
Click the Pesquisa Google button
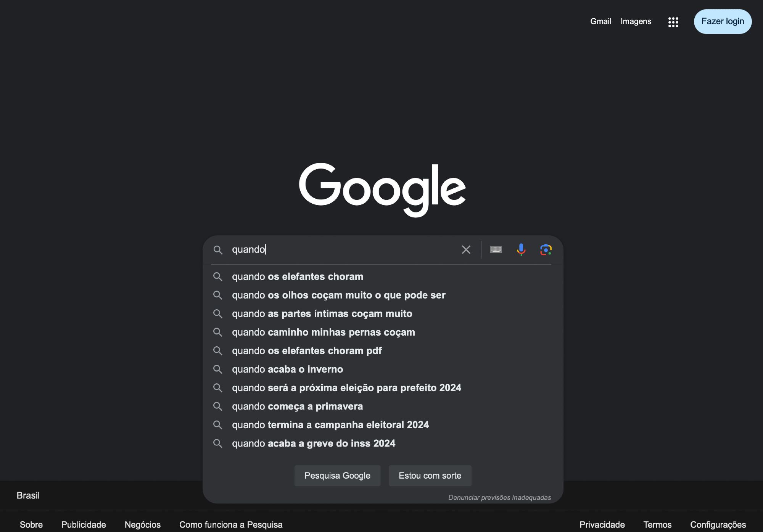point(337,476)
